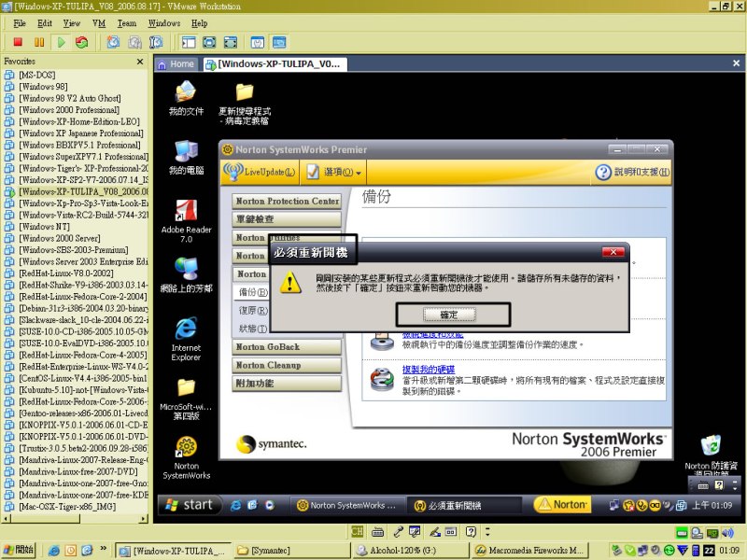
Task: Click the LiveUpdate button in Norton
Action: 261,172
